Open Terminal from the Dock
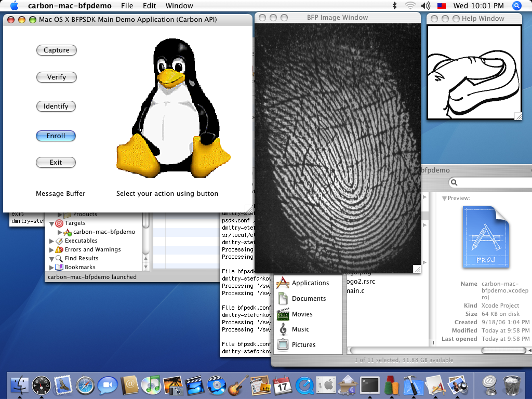Image resolution: width=532 pixels, height=399 pixels. [x=370, y=385]
